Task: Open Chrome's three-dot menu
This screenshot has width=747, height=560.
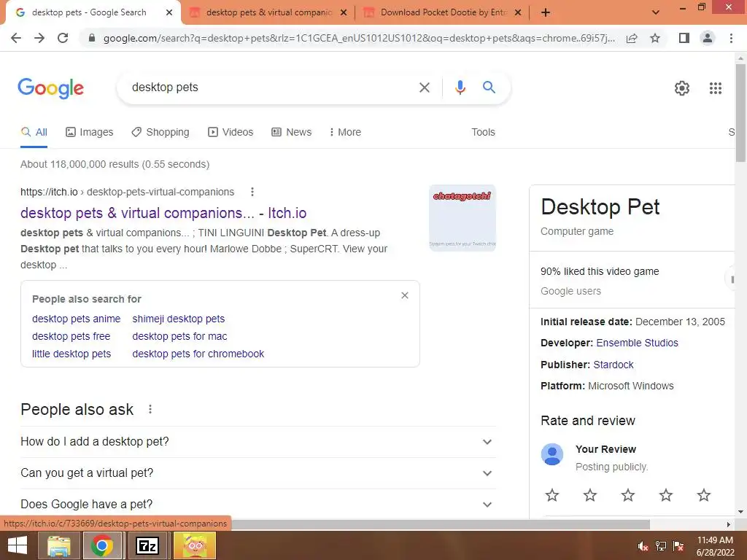Action: pos(731,38)
